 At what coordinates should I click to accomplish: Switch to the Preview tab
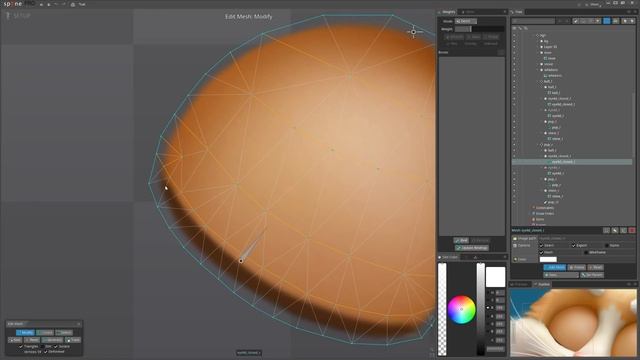tap(520, 284)
